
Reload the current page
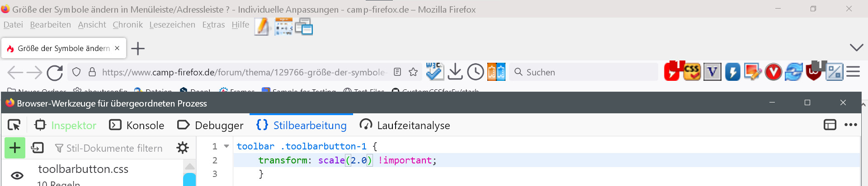tap(55, 72)
